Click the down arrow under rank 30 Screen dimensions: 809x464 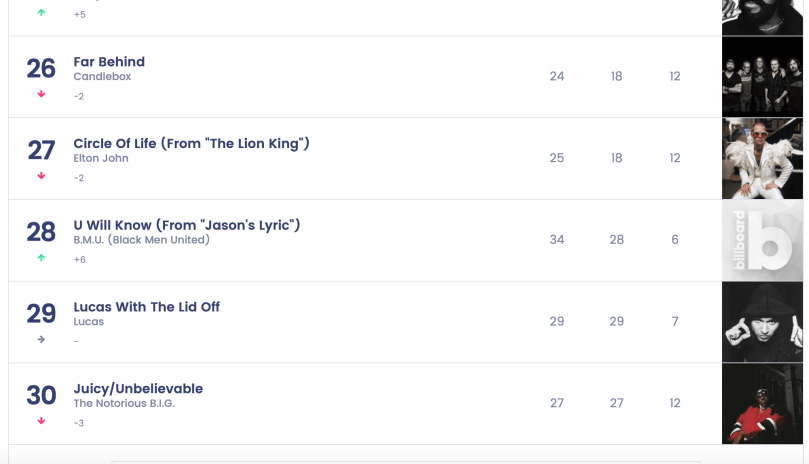tap(41, 421)
